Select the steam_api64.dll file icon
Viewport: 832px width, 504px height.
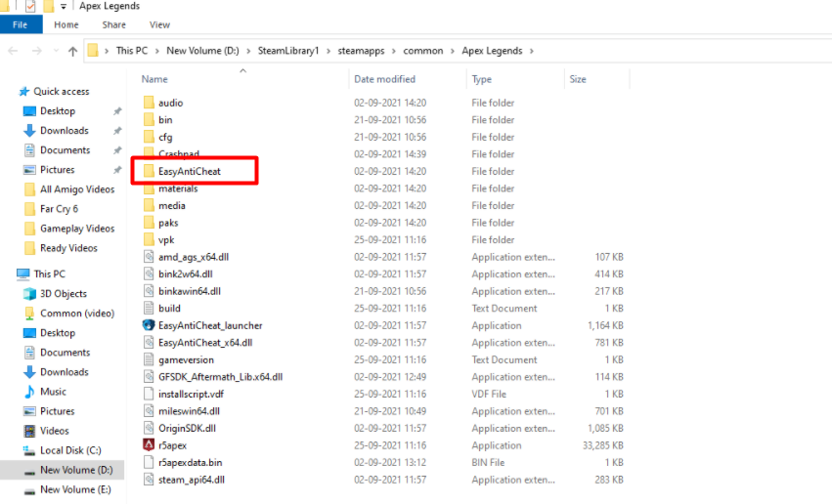tap(150, 480)
